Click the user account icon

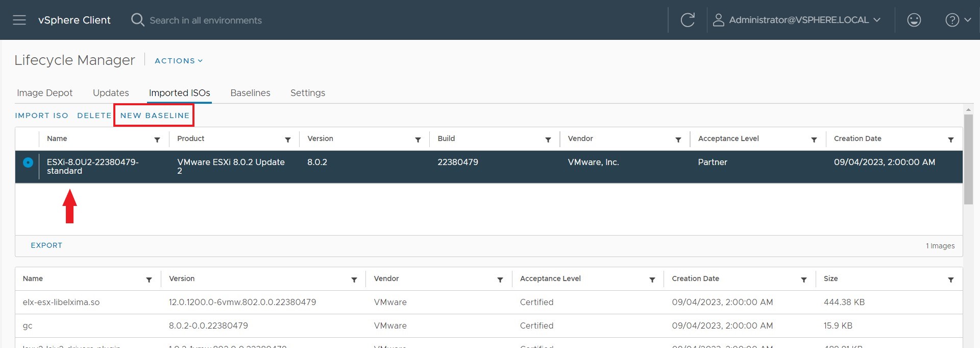tap(718, 20)
